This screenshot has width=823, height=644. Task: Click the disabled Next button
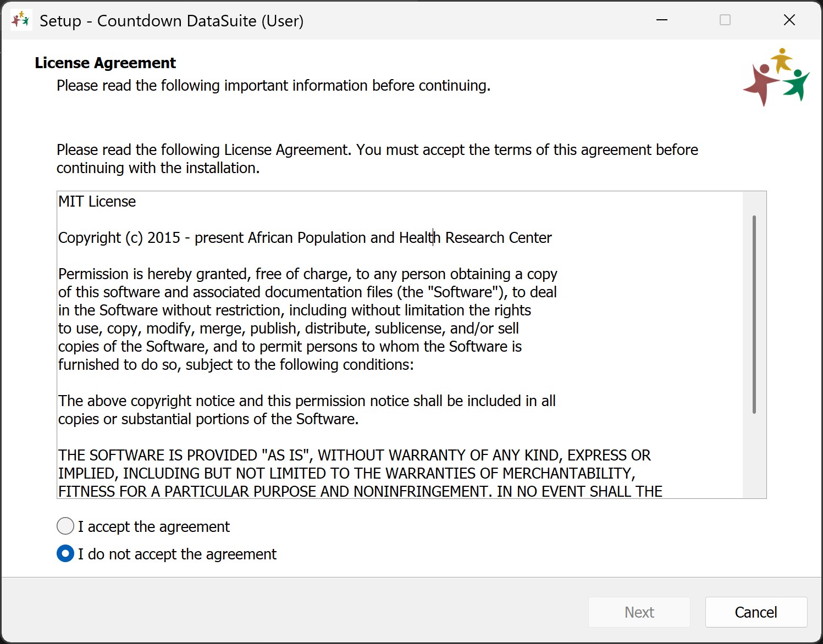click(639, 612)
